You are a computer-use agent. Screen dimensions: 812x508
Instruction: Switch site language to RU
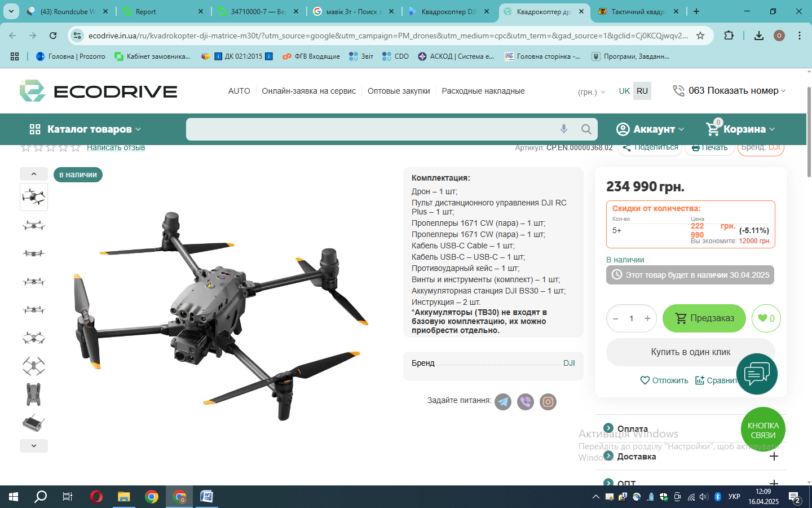pos(642,91)
